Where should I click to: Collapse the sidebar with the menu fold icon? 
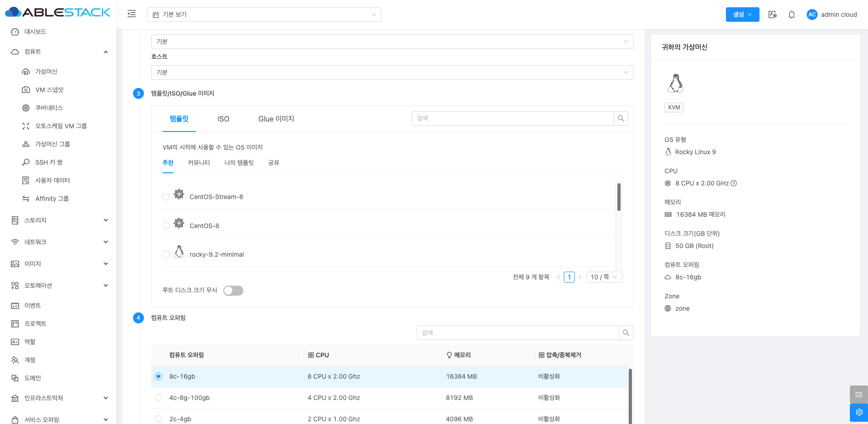tap(132, 14)
